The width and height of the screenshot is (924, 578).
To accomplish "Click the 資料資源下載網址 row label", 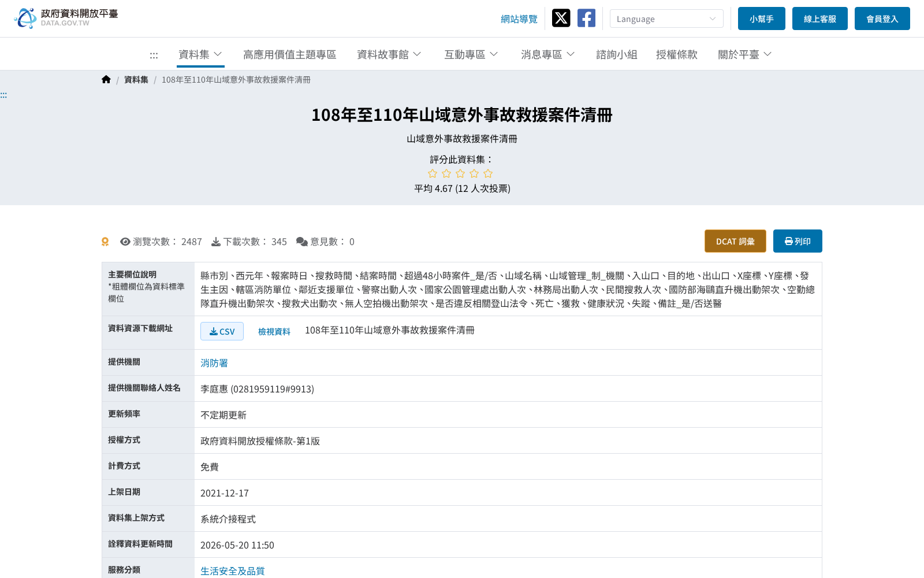I will coord(140,328).
